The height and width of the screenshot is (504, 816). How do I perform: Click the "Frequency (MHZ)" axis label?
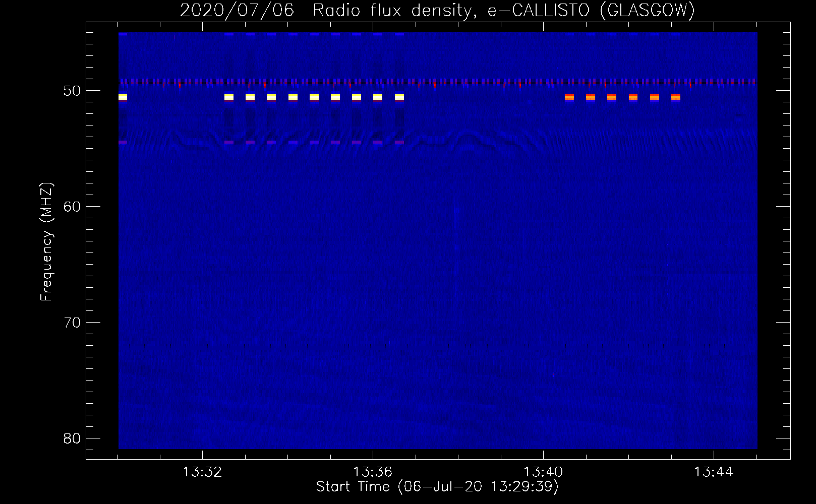(46, 242)
